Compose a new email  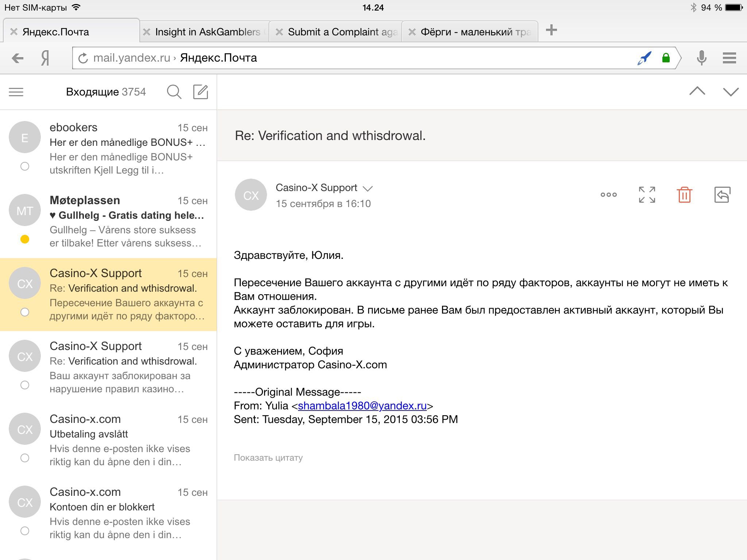201,92
